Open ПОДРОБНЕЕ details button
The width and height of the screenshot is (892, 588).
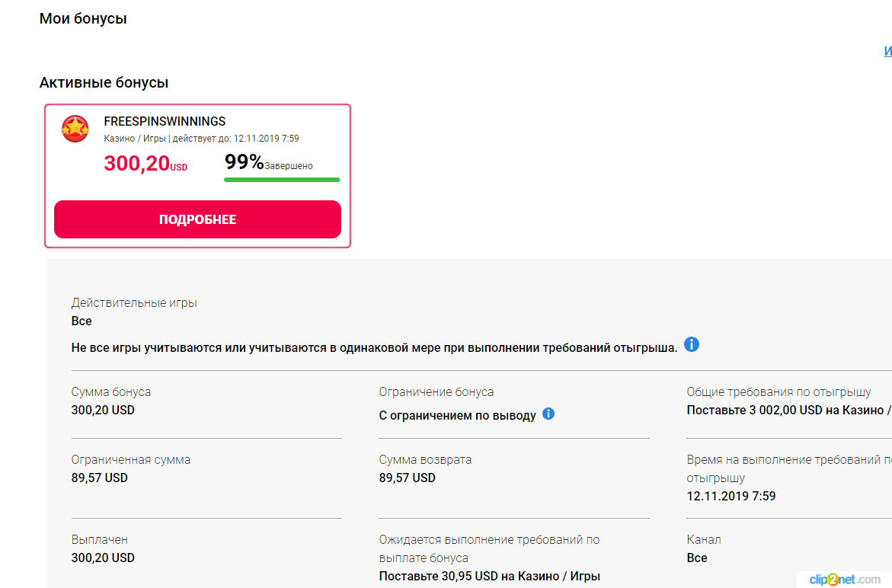pyautogui.click(x=197, y=219)
